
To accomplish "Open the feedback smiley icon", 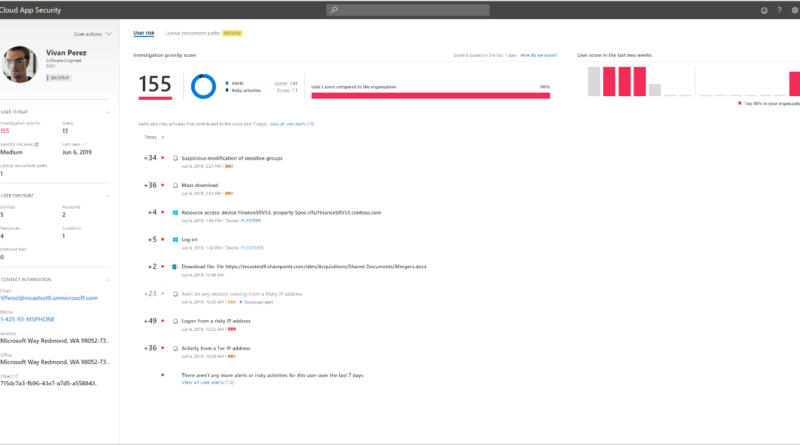I will [x=764, y=10].
